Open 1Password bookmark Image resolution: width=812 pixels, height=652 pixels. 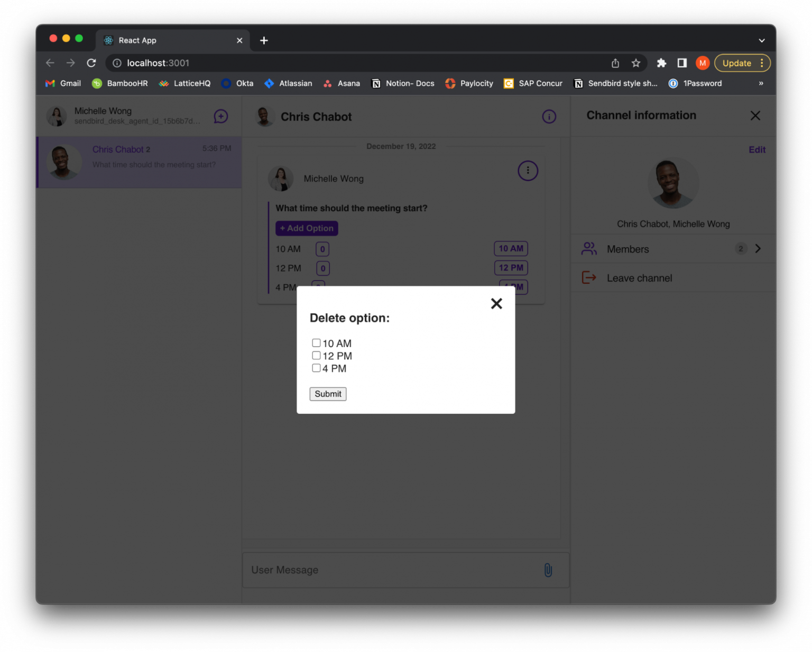click(x=695, y=83)
